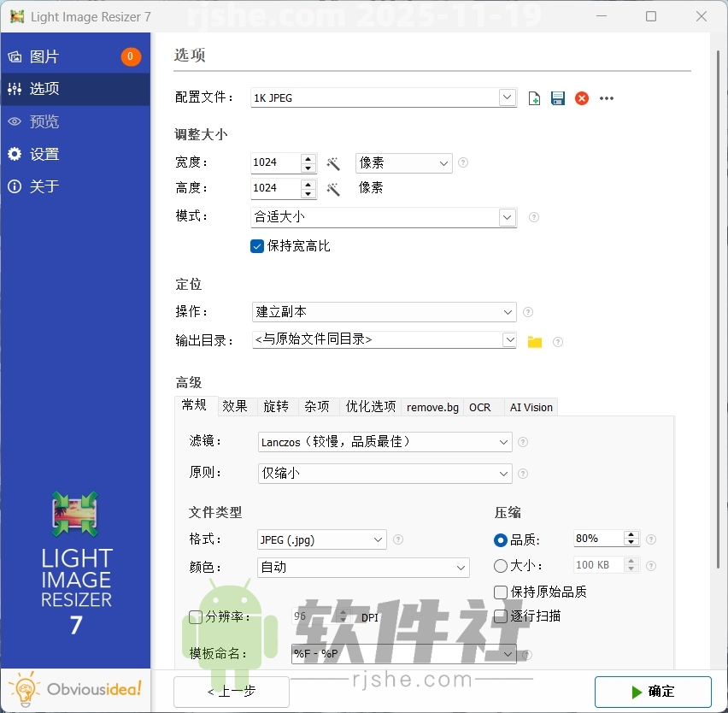This screenshot has width=728, height=713.
Task: Enable 保持宽高比 checkbox
Action: (257, 245)
